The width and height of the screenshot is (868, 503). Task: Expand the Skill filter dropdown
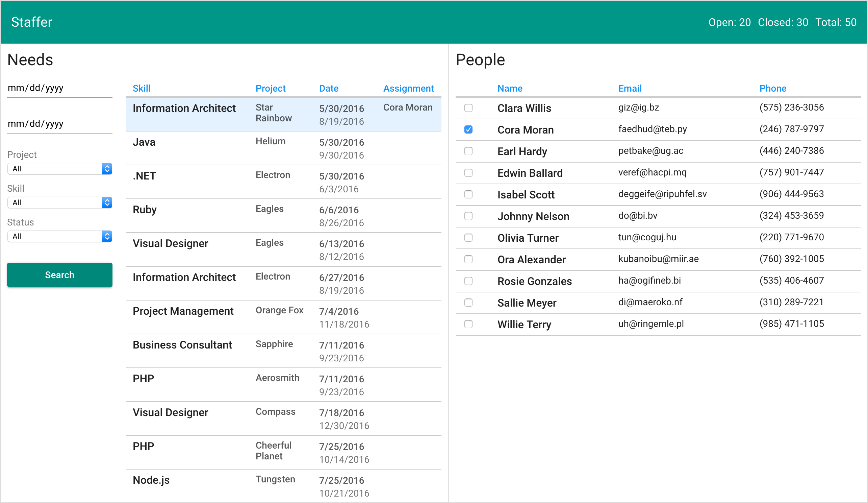tap(59, 202)
